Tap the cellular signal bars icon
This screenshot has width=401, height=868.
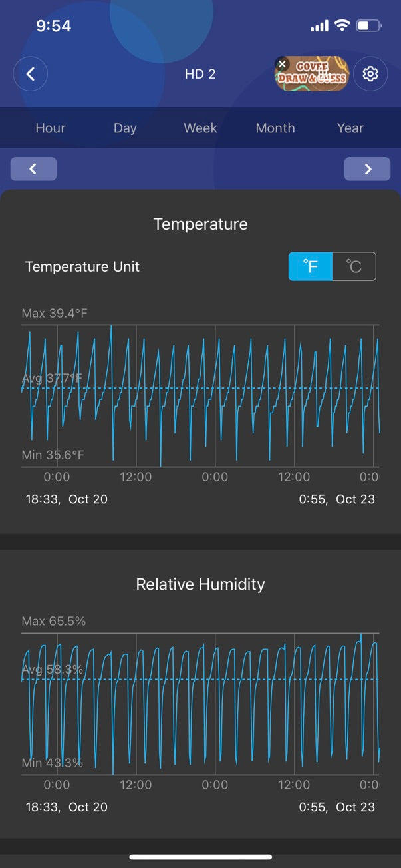(319, 26)
